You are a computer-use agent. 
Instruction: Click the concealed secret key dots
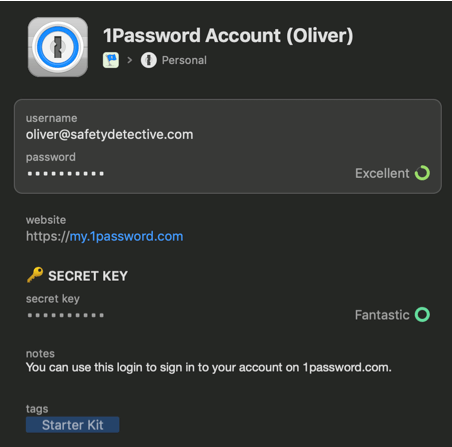66,315
